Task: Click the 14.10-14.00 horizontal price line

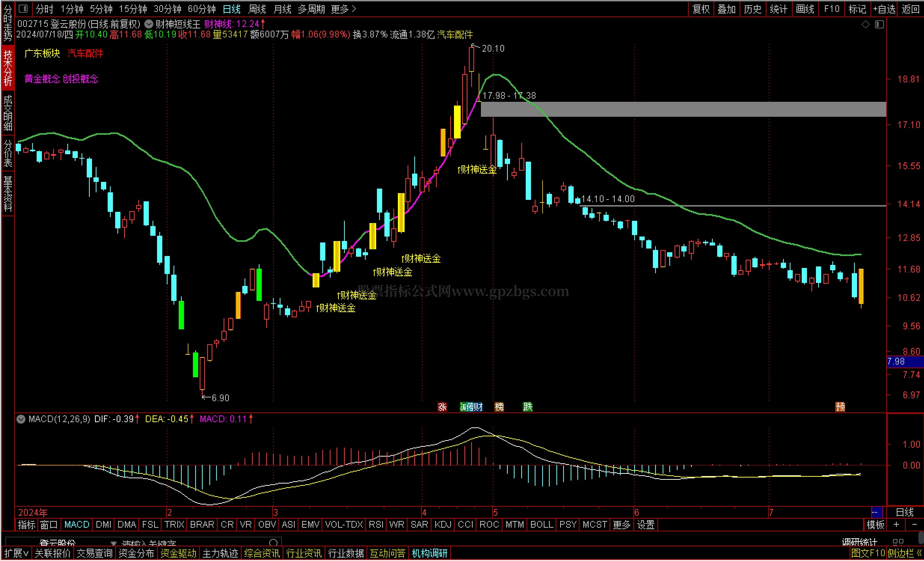Action: coord(733,205)
